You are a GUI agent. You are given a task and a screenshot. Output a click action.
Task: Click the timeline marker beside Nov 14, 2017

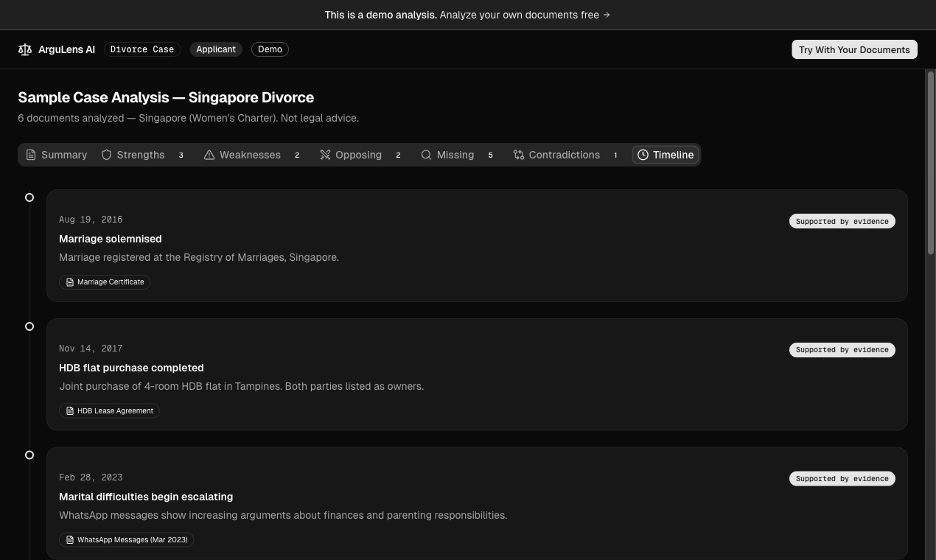(29, 326)
